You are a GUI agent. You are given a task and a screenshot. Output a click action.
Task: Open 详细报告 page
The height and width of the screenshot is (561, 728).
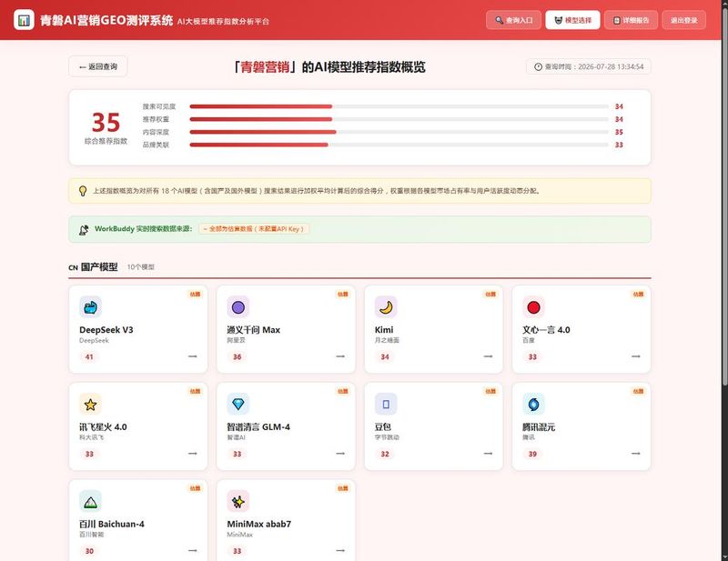click(x=631, y=20)
